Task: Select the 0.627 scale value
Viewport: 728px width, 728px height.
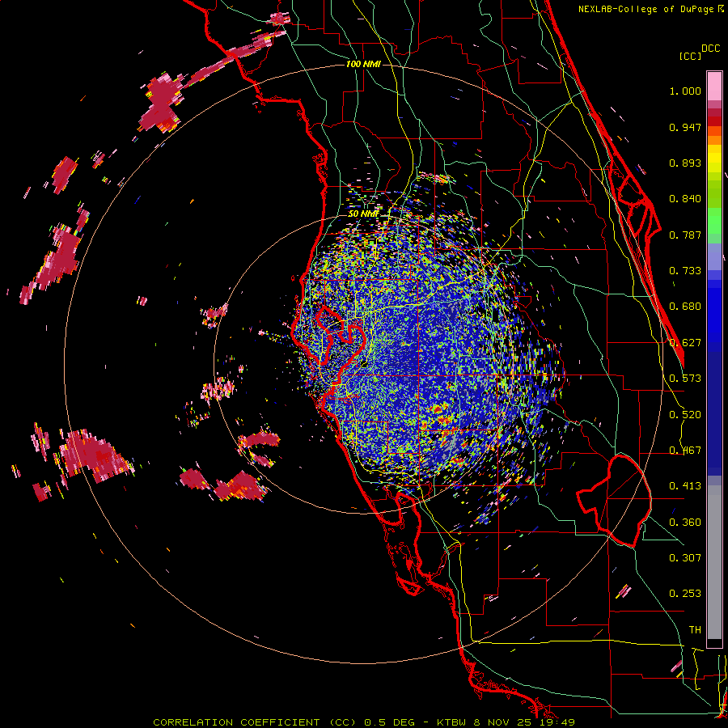Action: (x=685, y=343)
